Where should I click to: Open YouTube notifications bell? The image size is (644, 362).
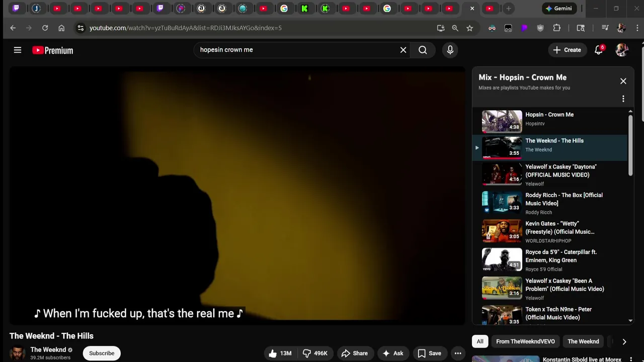(x=599, y=50)
